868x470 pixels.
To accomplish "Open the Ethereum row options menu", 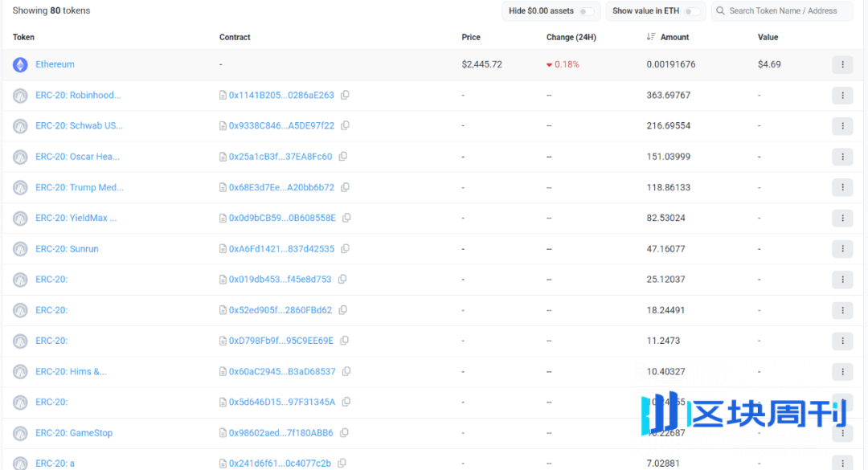I will pyautogui.click(x=842, y=65).
